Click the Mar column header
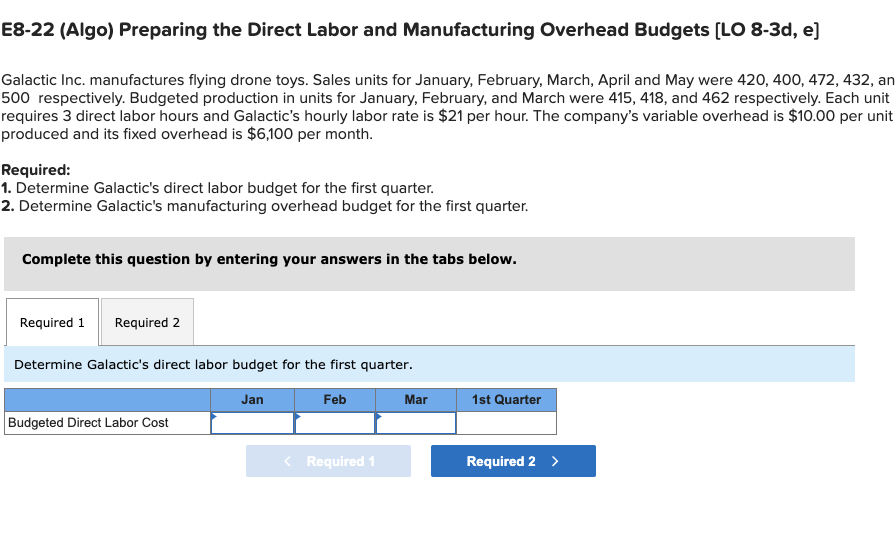Viewport: 895px width, 550px height. click(x=416, y=399)
